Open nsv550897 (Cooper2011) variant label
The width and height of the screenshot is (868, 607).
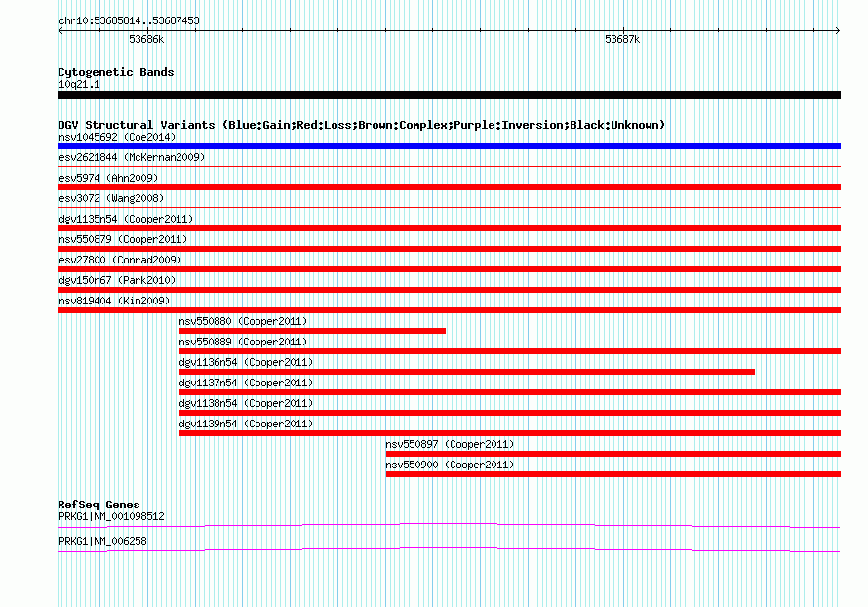[x=450, y=444]
